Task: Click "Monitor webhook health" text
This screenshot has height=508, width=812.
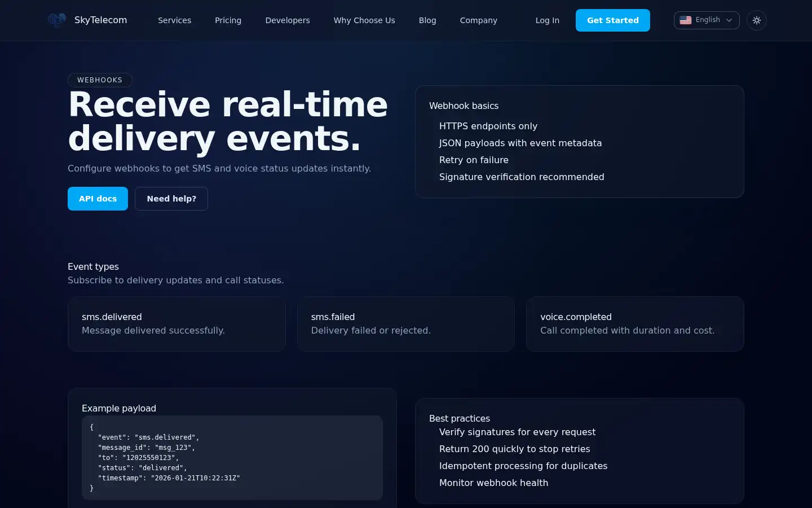Action: coord(493,483)
